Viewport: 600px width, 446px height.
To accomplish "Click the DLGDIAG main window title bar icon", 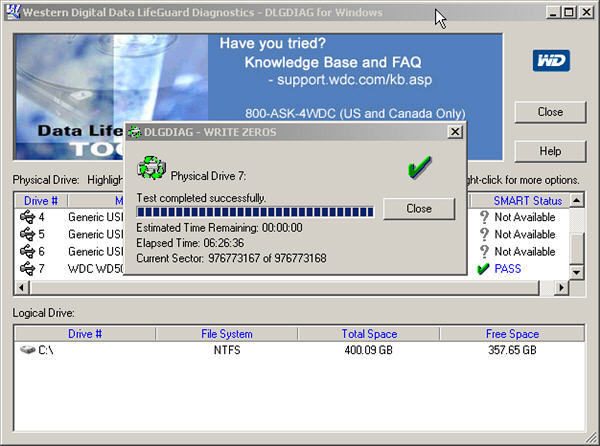I will click(x=13, y=12).
